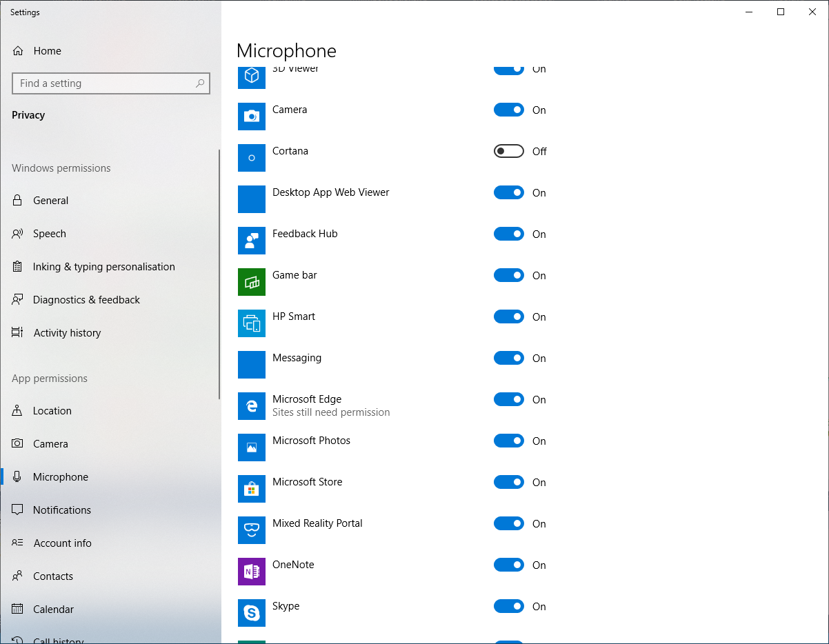Open the Location privacy settings
Image resolution: width=829 pixels, height=644 pixels.
[x=52, y=411]
